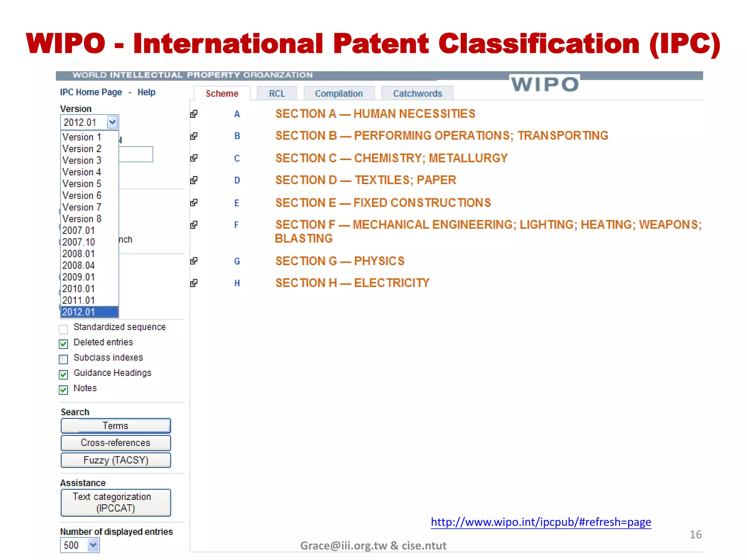Image resolution: width=747 pixels, height=560 pixels.
Task: Open blue letter A symbol link
Action: click(237, 114)
